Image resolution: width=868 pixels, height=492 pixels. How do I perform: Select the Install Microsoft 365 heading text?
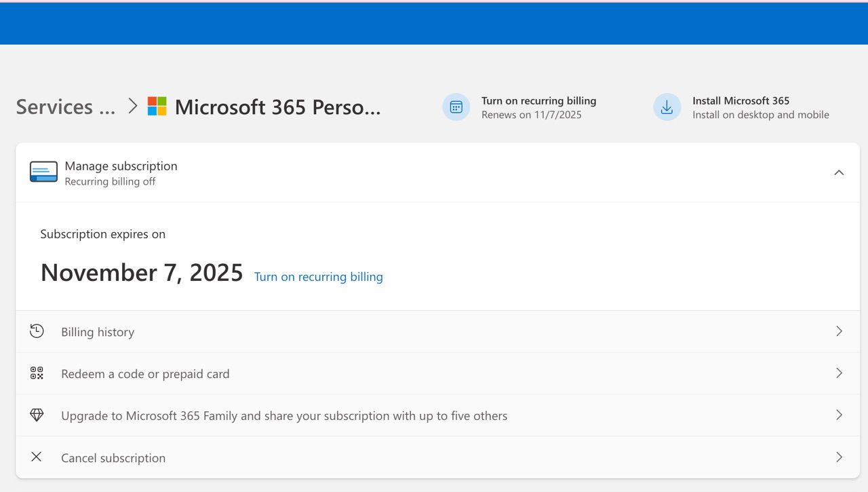(x=741, y=100)
